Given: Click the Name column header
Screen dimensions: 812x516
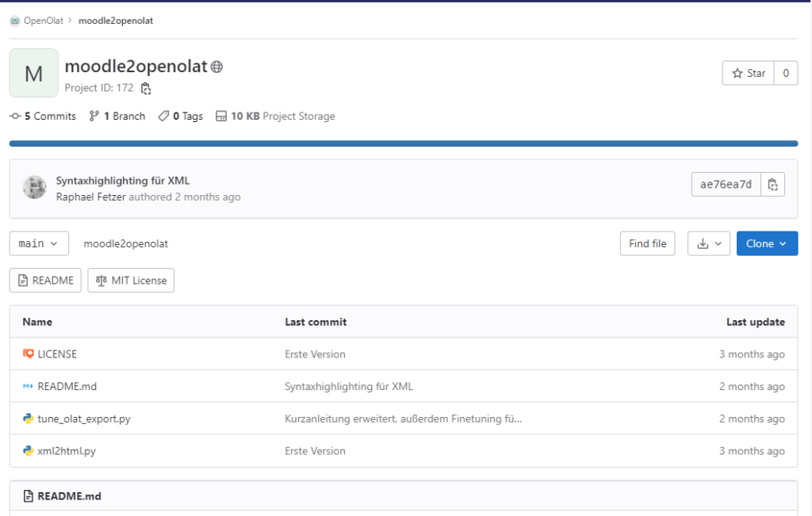Looking at the screenshot, I should click(37, 322).
